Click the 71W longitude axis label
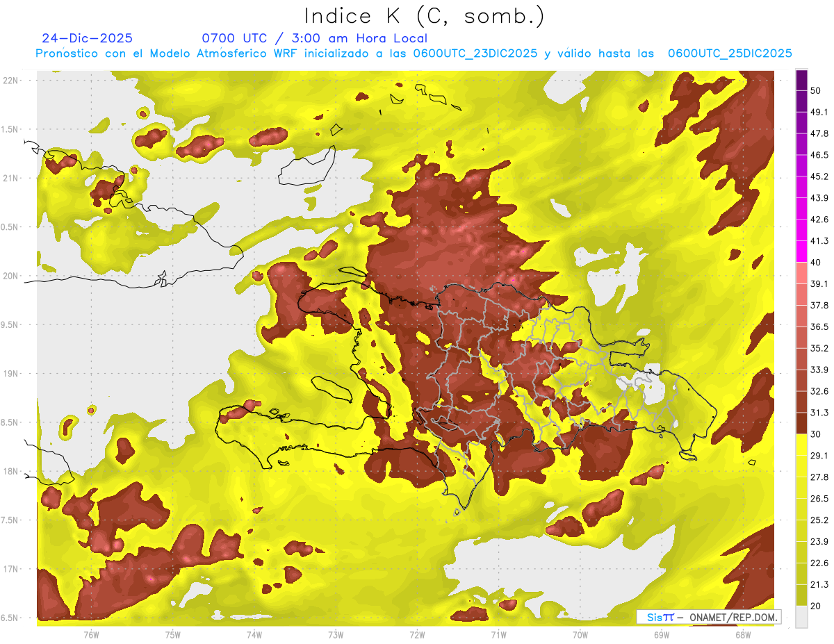 (x=498, y=635)
